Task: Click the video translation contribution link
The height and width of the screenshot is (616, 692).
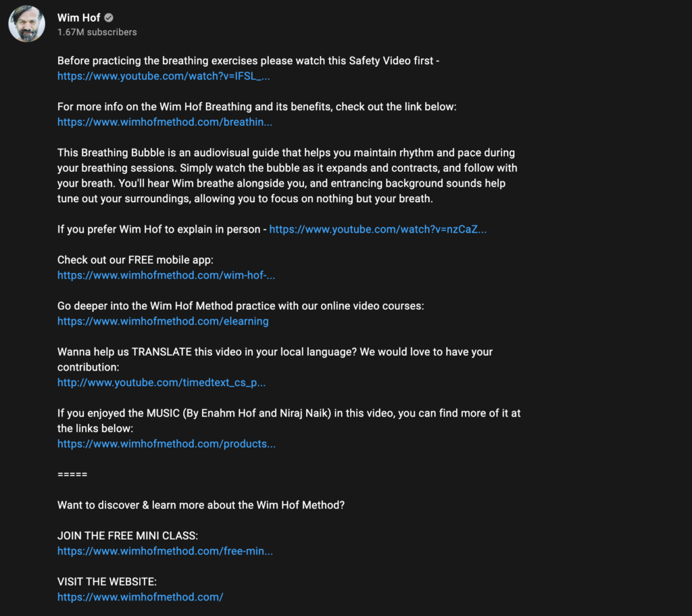Action: 162,382
